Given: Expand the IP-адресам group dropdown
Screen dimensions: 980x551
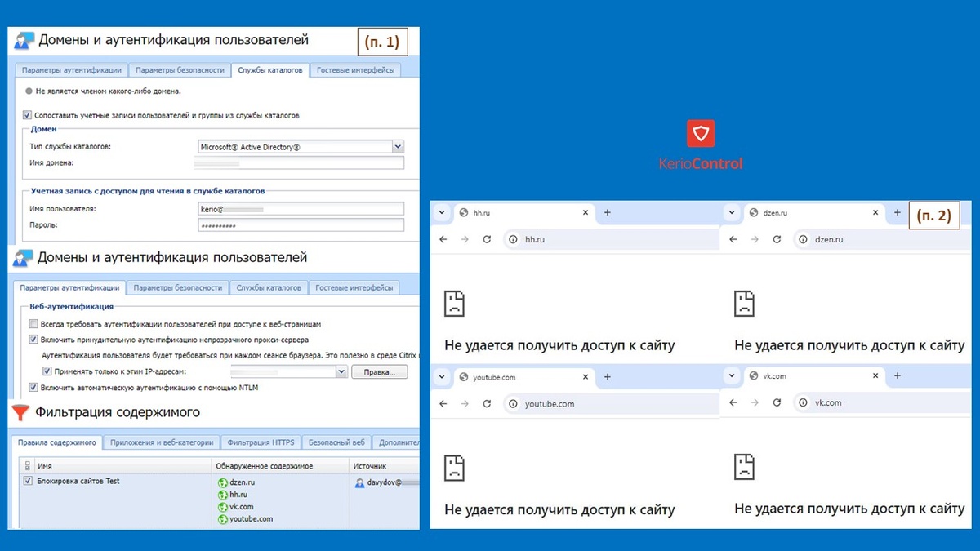Looking at the screenshot, I should pos(341,371).
